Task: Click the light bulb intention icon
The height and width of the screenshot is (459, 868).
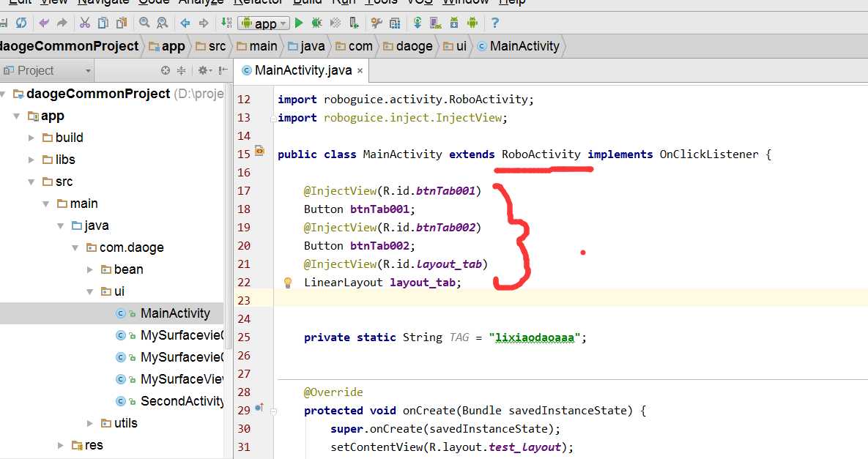Action: coord(288,283)
